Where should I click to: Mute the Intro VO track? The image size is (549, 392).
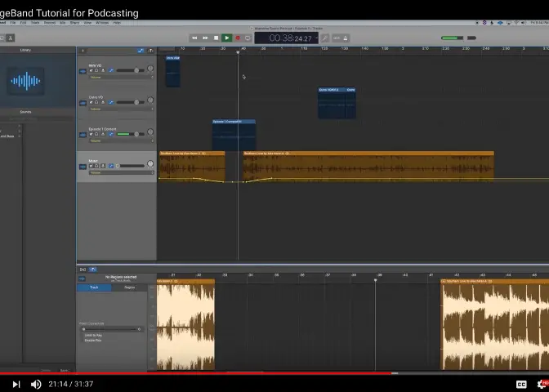click(91, 71)
